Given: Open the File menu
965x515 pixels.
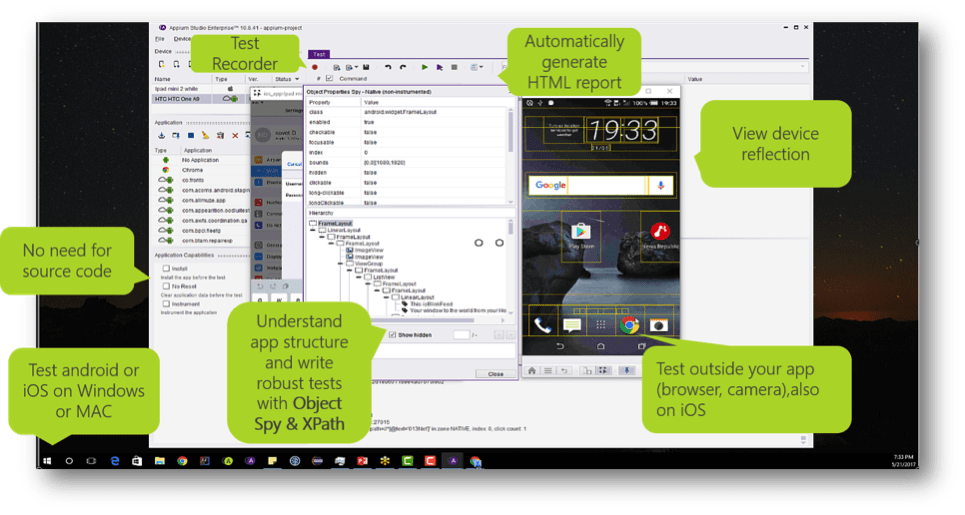Looking at the screenshot, I should point(159,38).
